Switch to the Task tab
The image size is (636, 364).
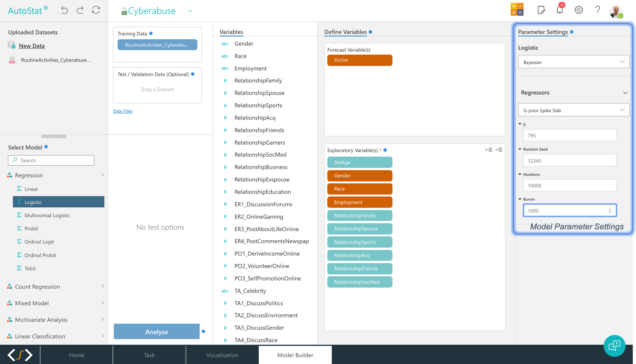149,355
